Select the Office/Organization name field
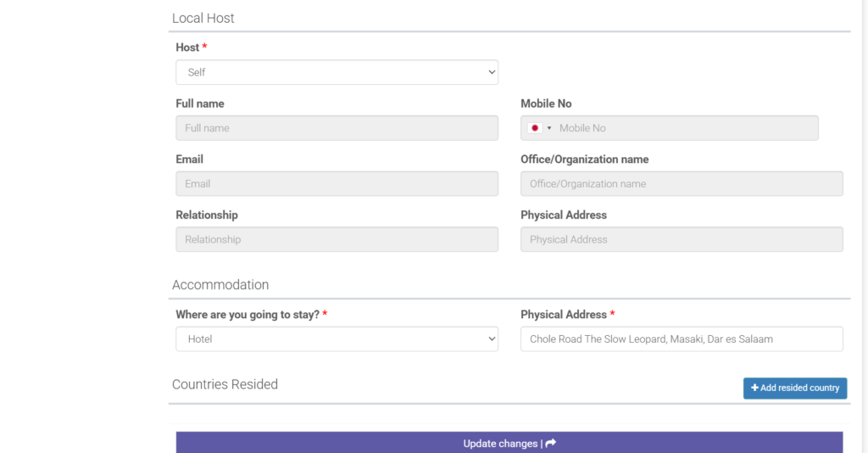Image resolution: width=868 pixels, height=453 pixels. [682, 183]
